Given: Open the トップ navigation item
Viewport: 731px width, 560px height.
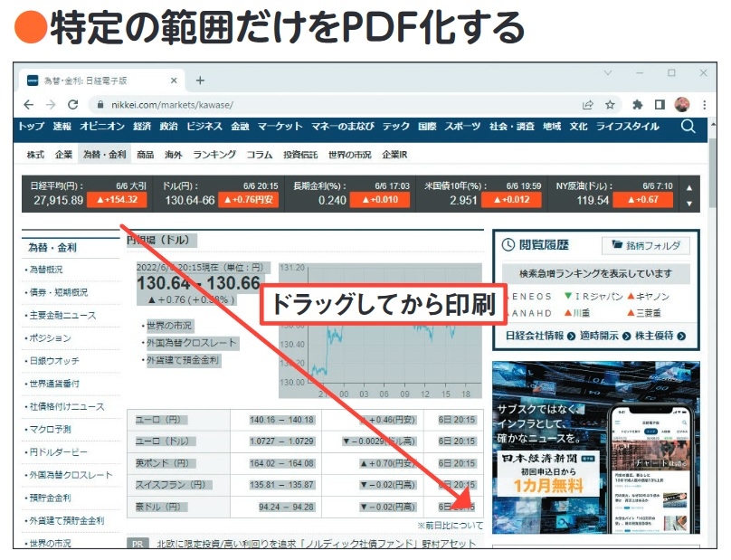Looking at the screenshot, I should click(32, 127).
